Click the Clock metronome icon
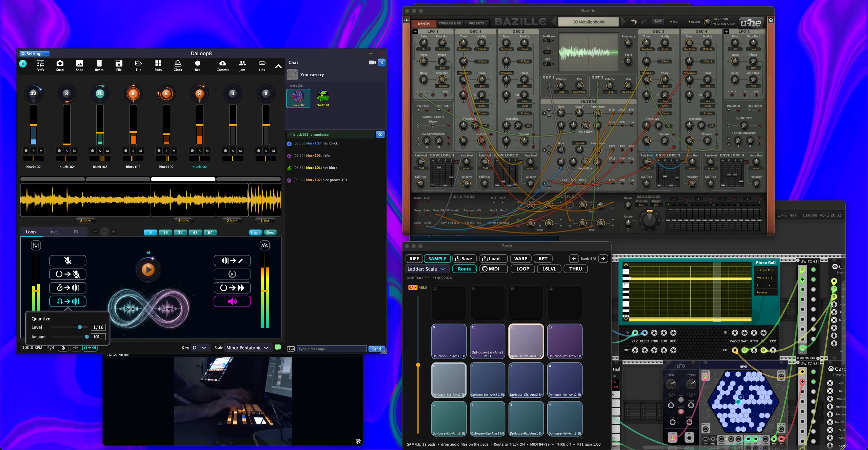 [178, 65]
